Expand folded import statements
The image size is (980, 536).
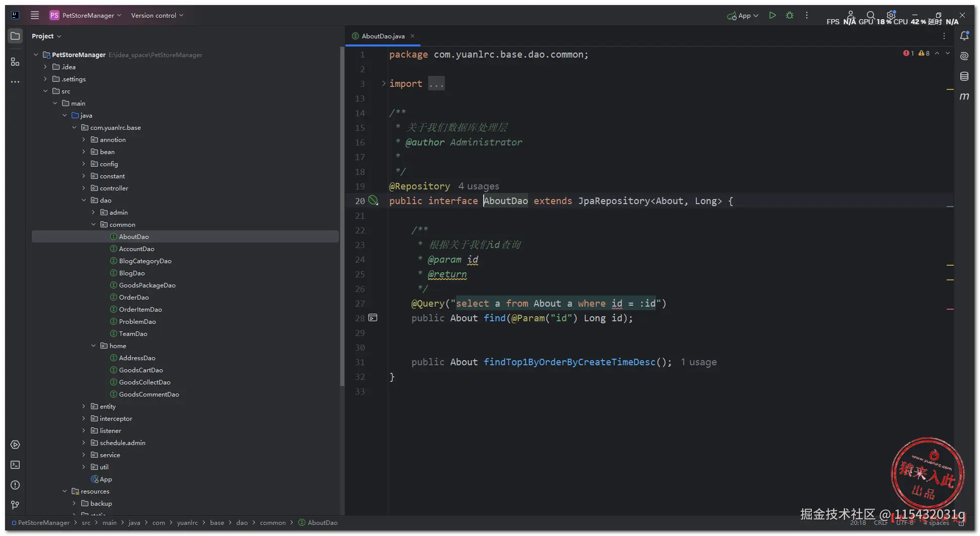pyautogui.click(x=384, y=83)
